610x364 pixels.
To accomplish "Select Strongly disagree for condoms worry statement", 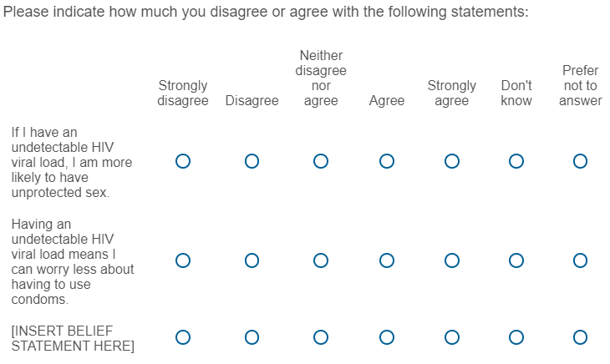I will [183, 260].
